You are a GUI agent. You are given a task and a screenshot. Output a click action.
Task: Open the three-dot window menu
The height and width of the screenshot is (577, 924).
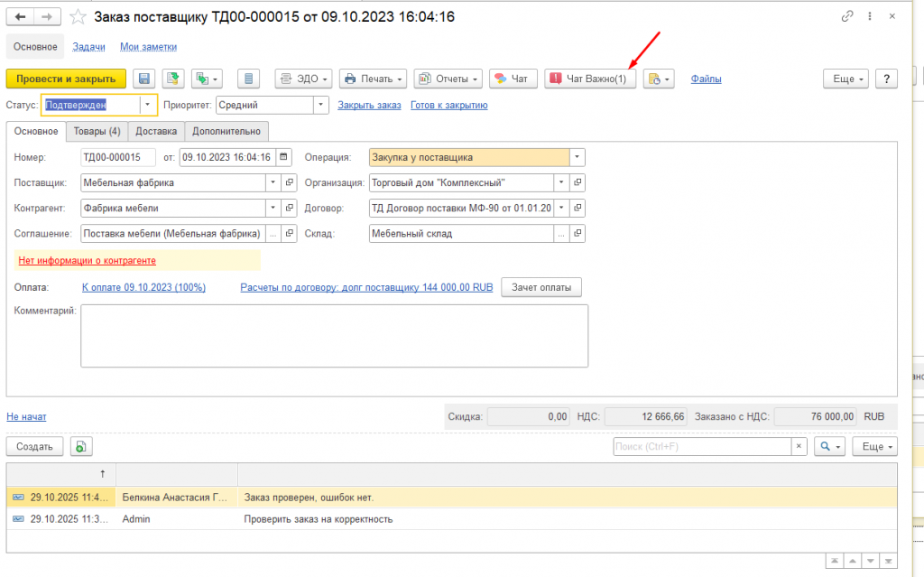tap(870, 16)
